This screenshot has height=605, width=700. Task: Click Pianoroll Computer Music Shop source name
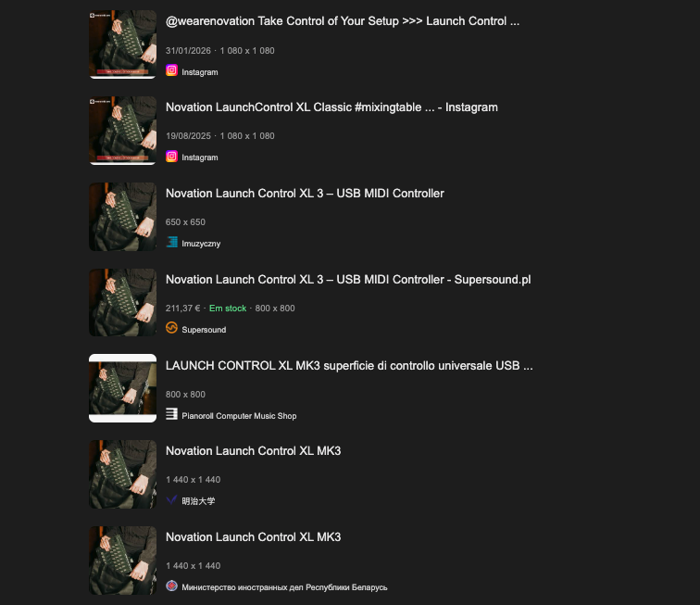pyautogui.click(x=239, y=416)
